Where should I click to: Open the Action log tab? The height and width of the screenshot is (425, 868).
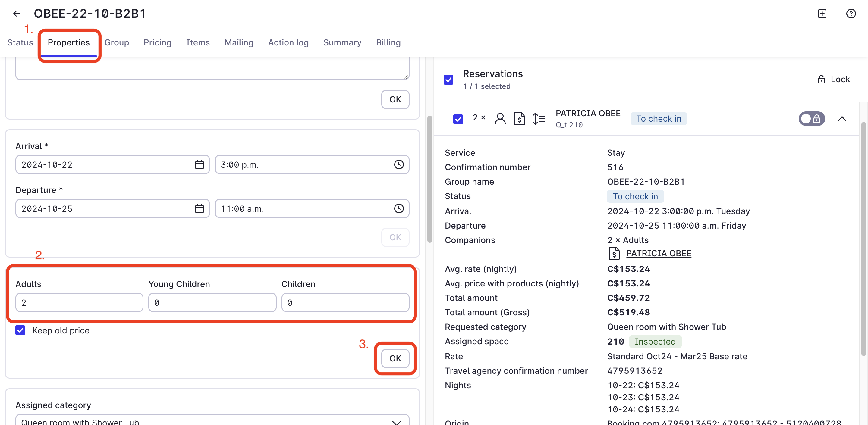(288, 42)
